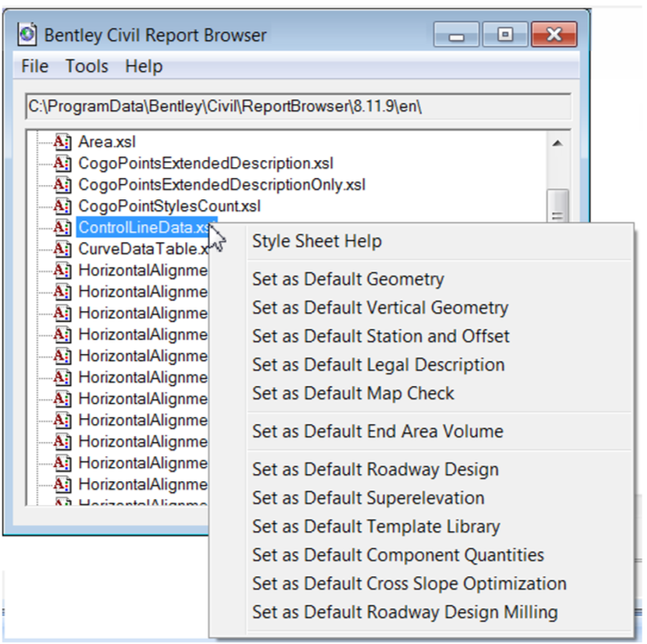Open the Tools menu

point(86,66)
